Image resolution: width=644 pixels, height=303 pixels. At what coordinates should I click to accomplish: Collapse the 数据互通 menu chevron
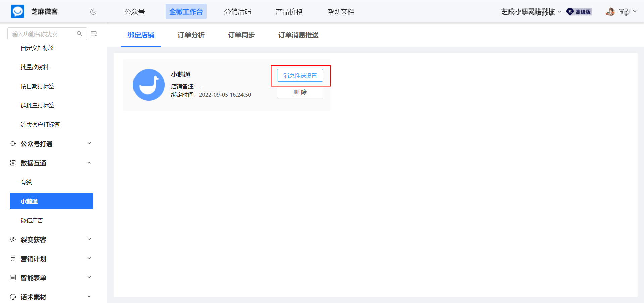click(89, 163)
